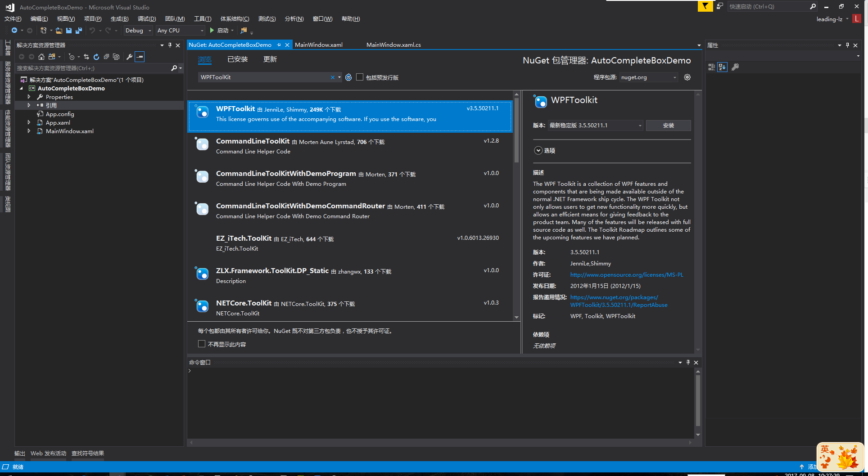This screenshot has width=868, height=476.
Task: Click the yellow notification filter flag icon
Action: (x=705, y=6)
